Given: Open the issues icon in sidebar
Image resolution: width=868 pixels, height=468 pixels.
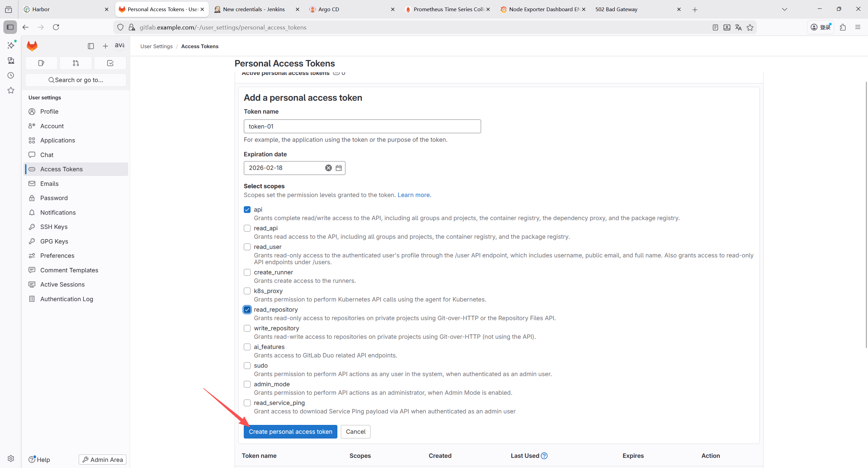Looking at the screenshot, I should point(41,63).
